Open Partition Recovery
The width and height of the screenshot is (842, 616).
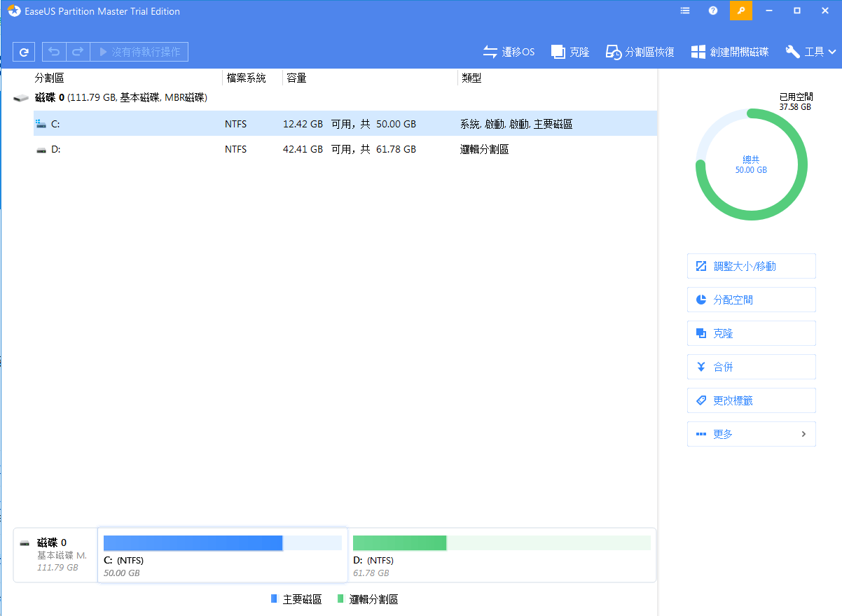(639, 51)
